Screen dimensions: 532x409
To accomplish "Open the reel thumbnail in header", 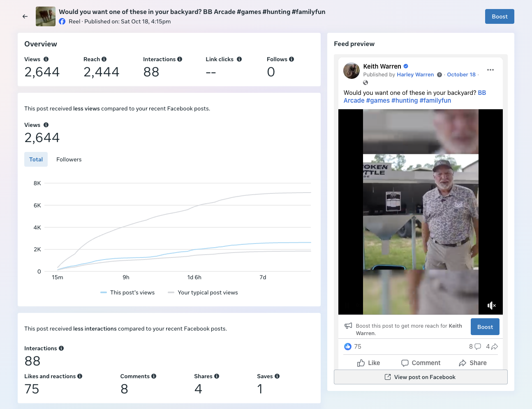I will (x=46, y=16).
